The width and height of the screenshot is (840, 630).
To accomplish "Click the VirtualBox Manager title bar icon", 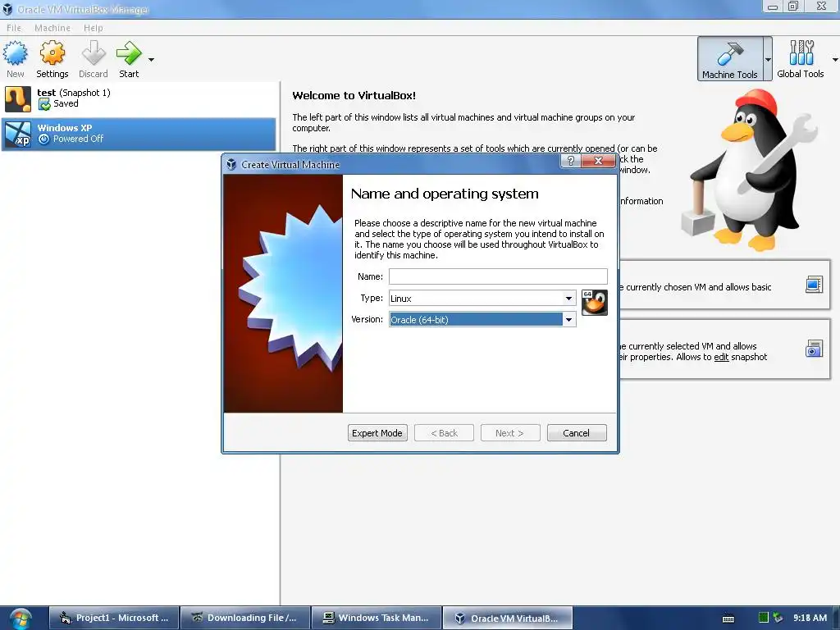I will click(7, 9).
